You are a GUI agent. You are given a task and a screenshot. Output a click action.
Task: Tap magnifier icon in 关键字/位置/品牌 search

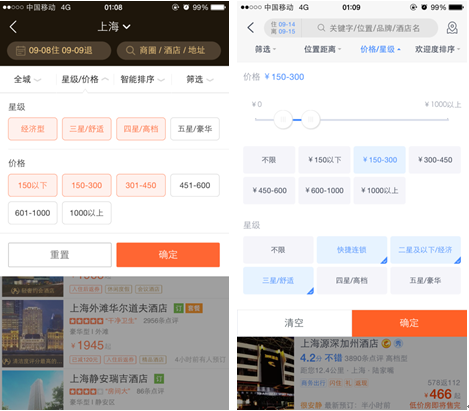tap(321, 28)
